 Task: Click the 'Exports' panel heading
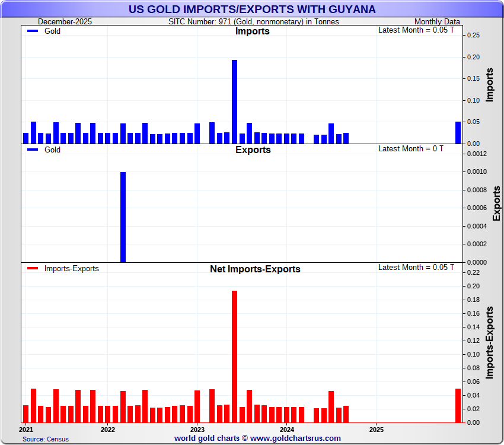253,150
